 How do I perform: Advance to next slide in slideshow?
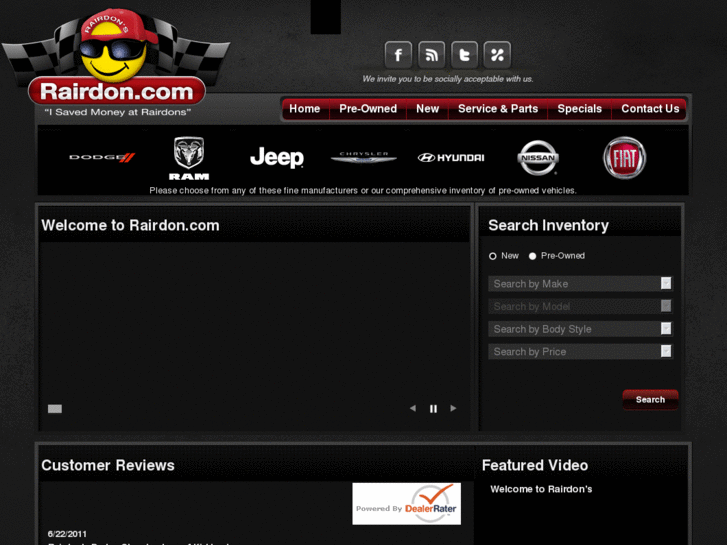pos(453,408)
